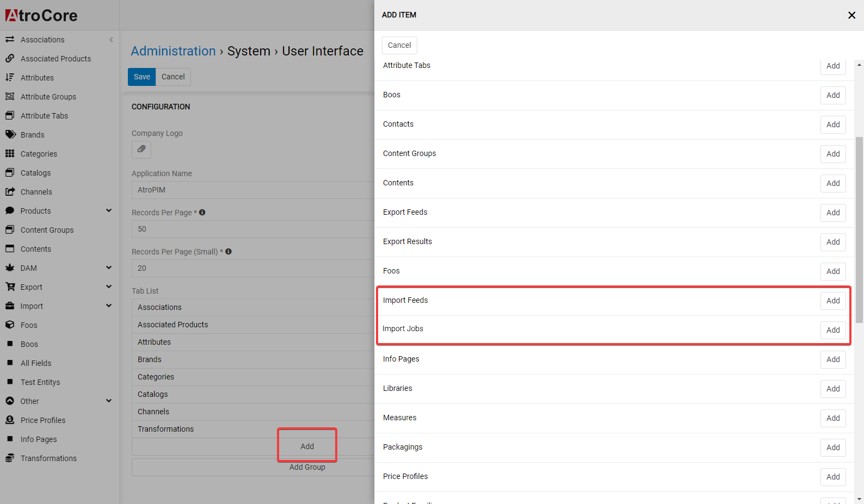
Task: Click the Boos square icon
Action: point(10,344)
